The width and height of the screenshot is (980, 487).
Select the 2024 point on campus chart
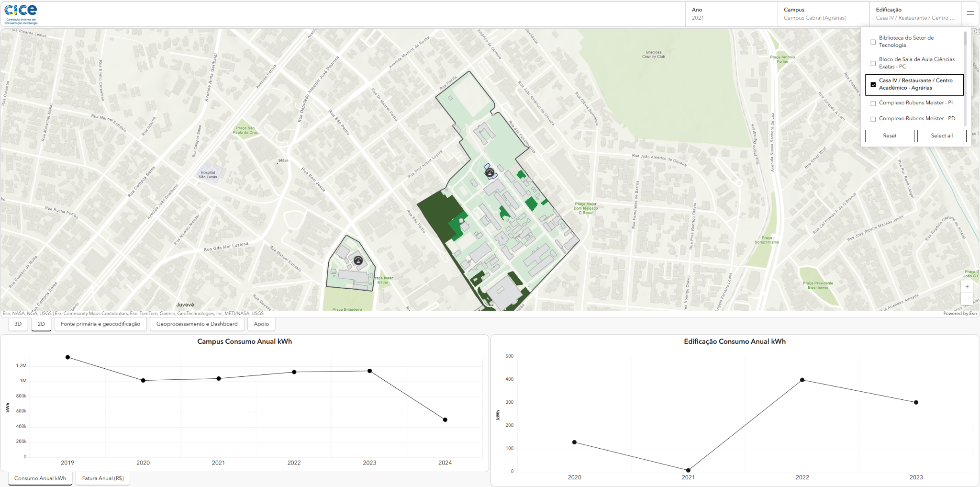click(x=445, y=420)
